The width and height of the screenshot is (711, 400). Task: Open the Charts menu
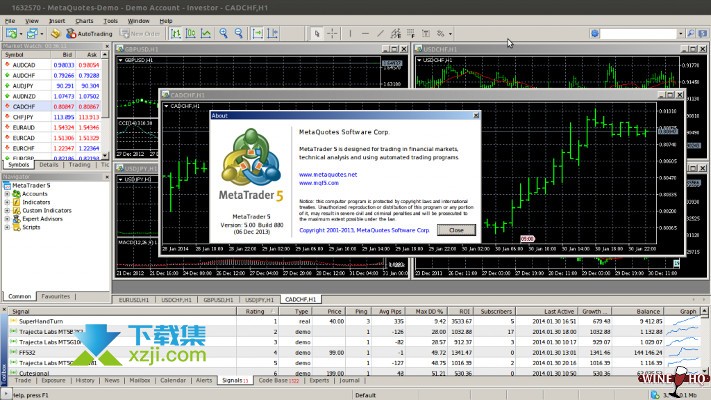(84, 21)
